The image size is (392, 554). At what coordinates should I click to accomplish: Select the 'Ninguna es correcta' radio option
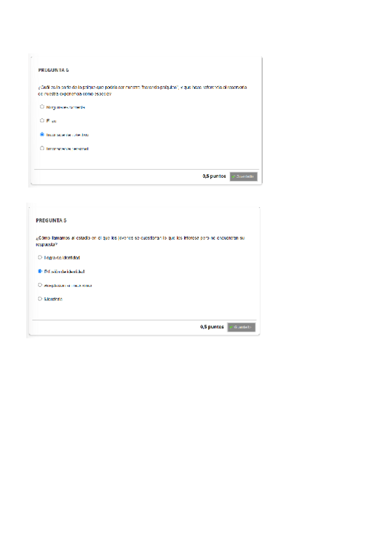pyautogui.click(x=42, y=106)
